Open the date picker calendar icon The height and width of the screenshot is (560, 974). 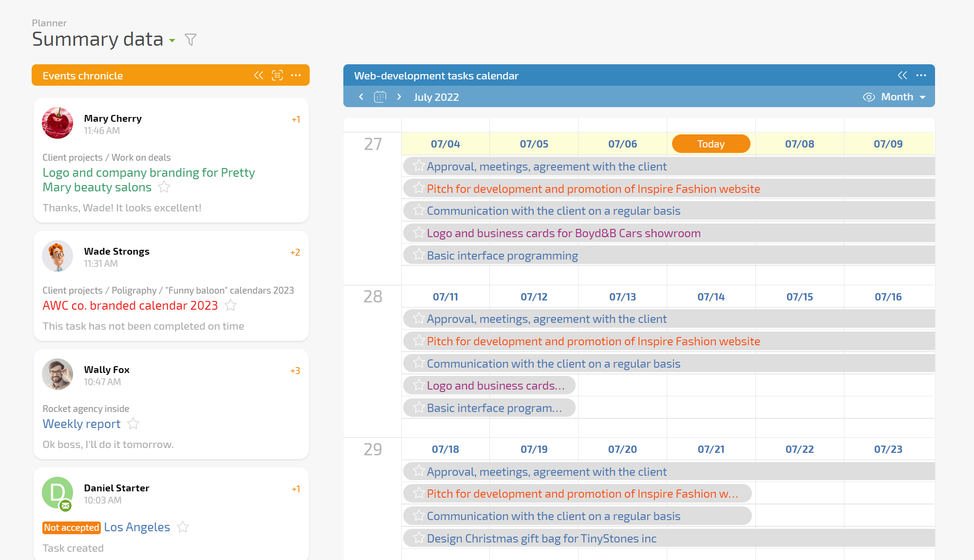[380, 97]
